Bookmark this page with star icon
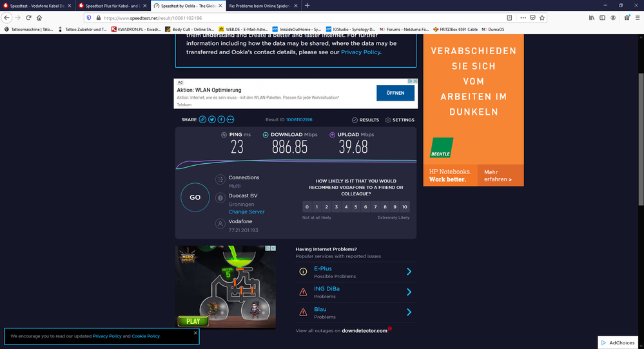Viewport: 644px width, 349px height. [x=542, y=17]
